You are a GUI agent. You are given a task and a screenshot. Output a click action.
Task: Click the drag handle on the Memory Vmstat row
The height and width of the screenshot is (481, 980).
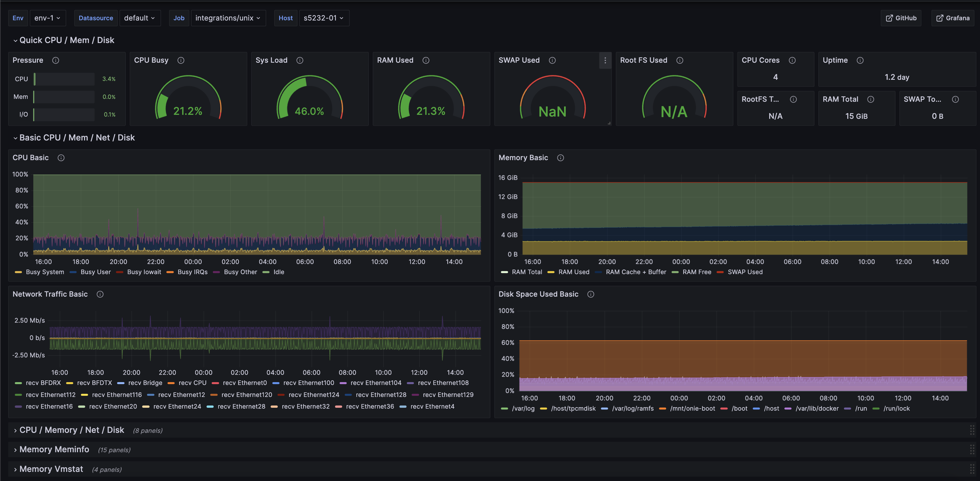[x=972, y=469]
